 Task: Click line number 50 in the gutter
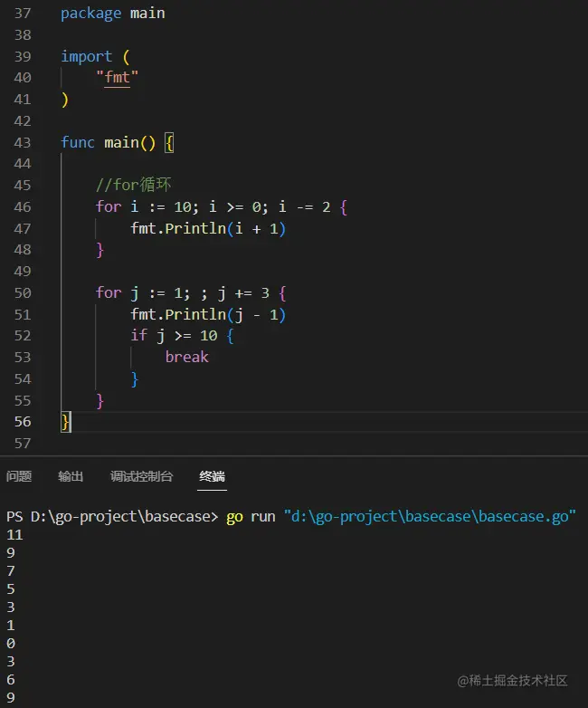coord(23,293)
